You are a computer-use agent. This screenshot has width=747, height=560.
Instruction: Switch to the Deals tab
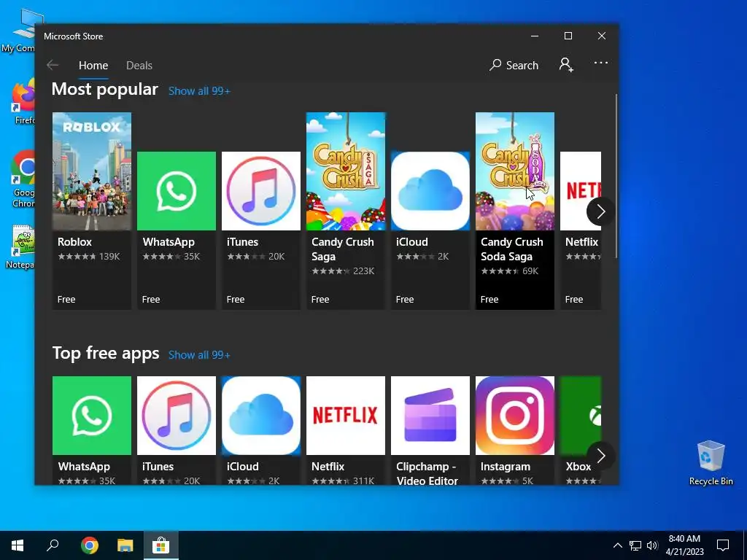139,66
